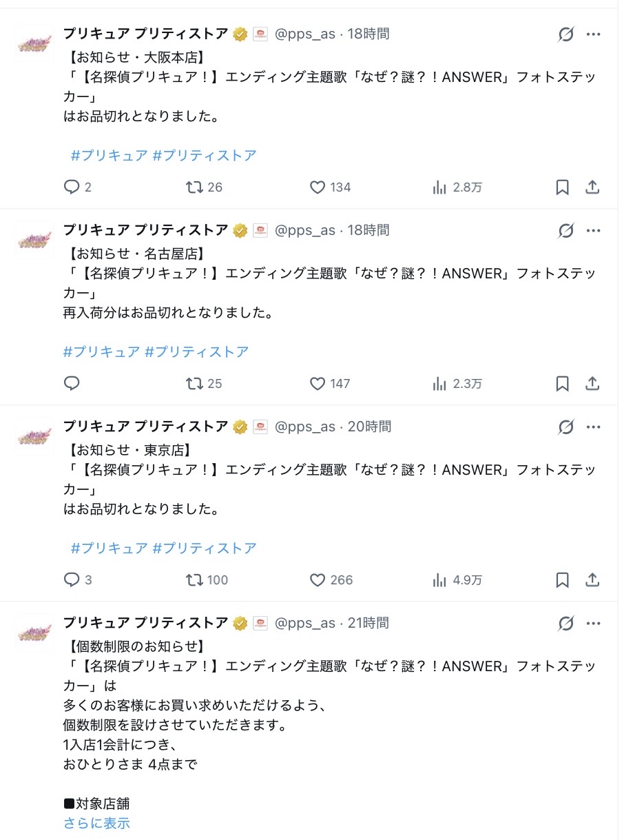Reply to the Osaka main store (大阪本店) post

[72, 187]
